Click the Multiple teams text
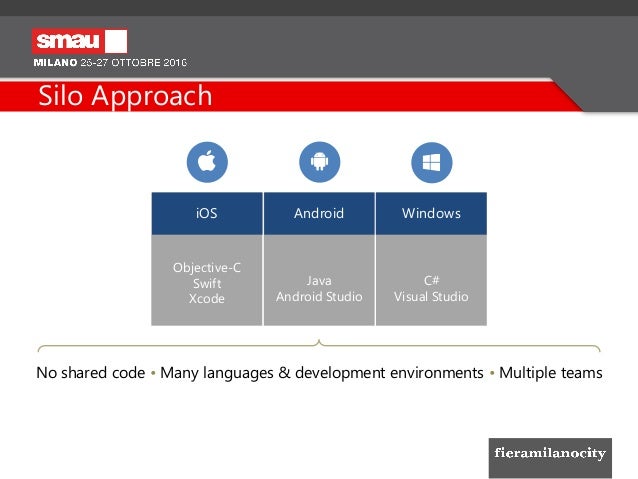 pyautogui.click(x=551, y=372)
